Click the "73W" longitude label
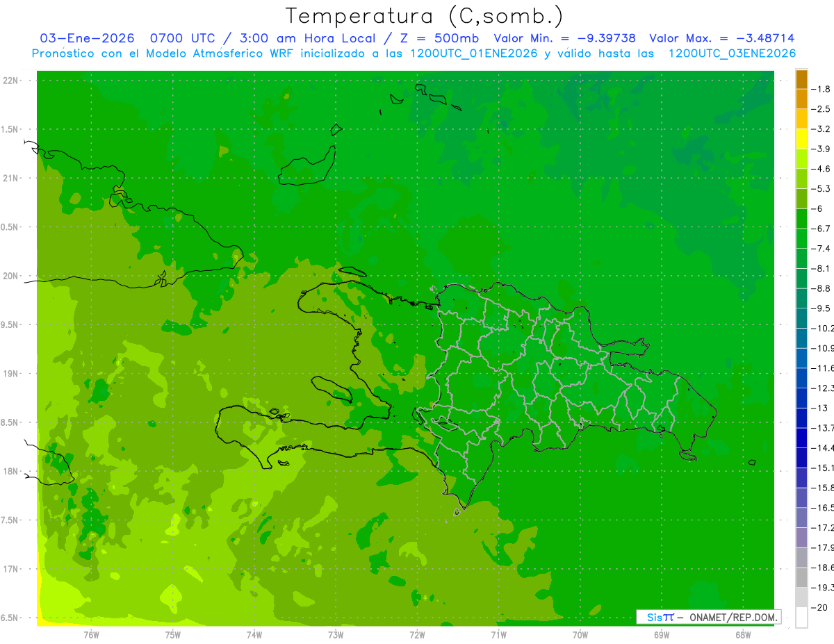Image resolution: width=834 pixels, height=644 pixels. tap(336, 634)
